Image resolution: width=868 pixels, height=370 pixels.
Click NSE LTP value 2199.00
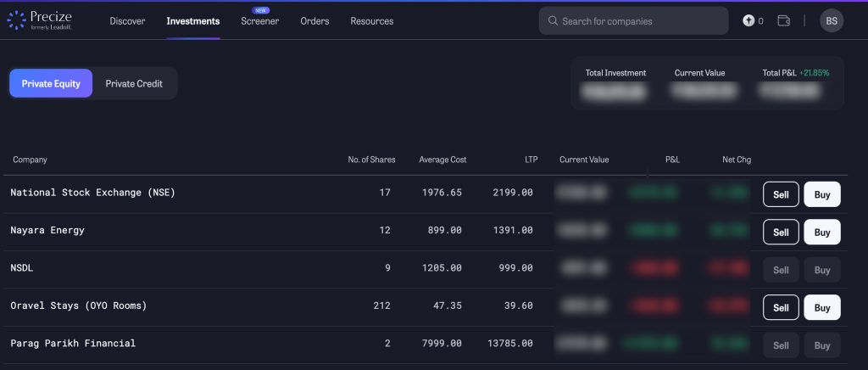pos(513,192)
